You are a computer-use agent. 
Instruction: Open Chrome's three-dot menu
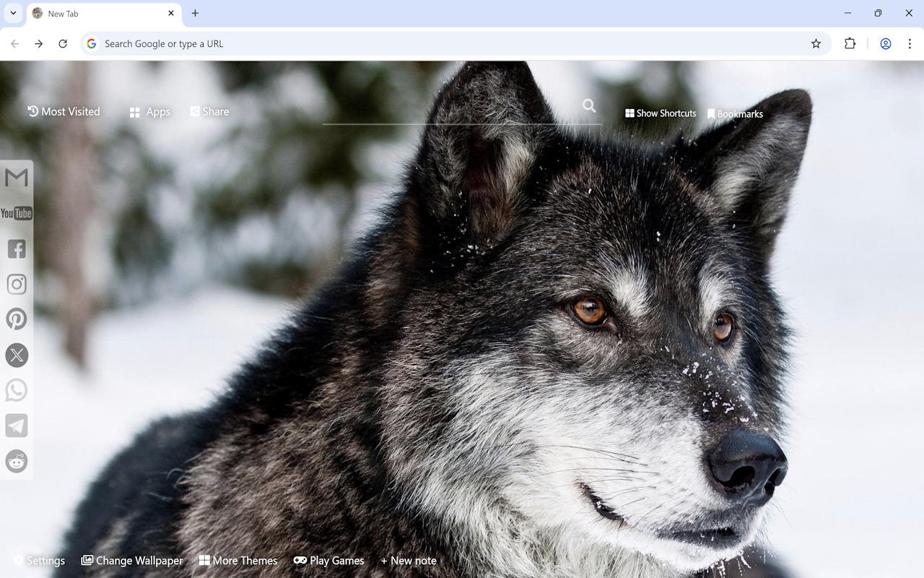[910, 43]
